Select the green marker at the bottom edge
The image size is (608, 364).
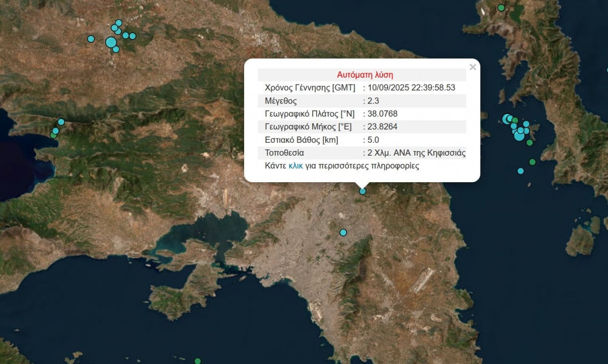click(197, 361)
